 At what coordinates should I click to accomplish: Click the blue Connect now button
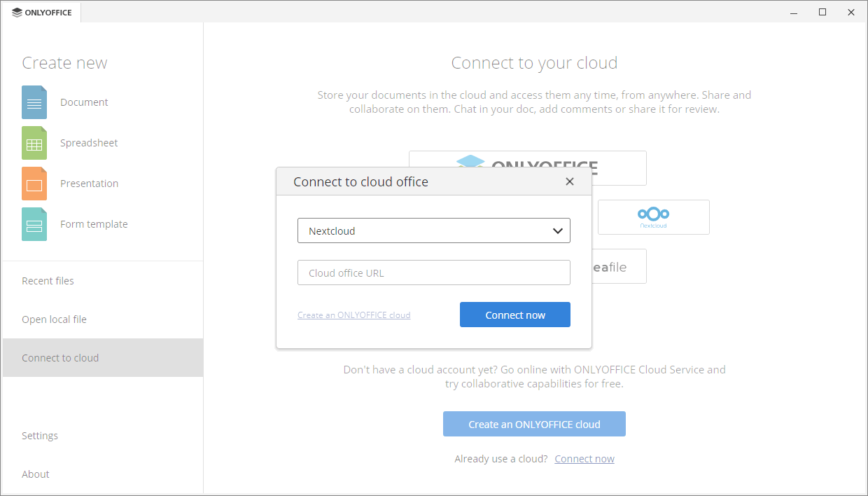(515, 315)
